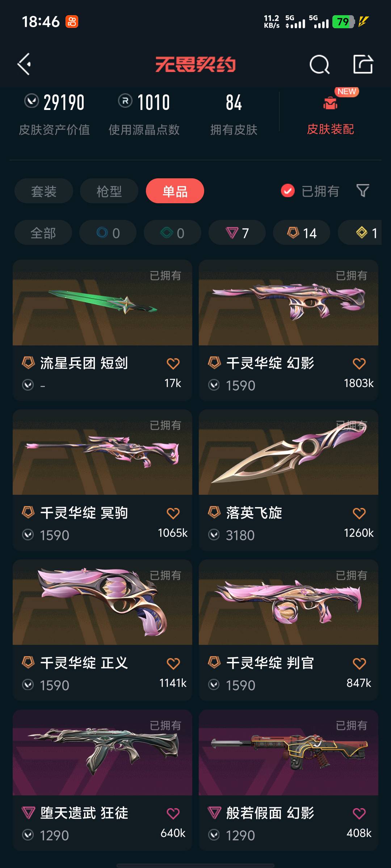Viewport: 391px width, 868px height.
Task: Favorite 千灵华绽 判官 with heart icon
Action: coord(359,663)
